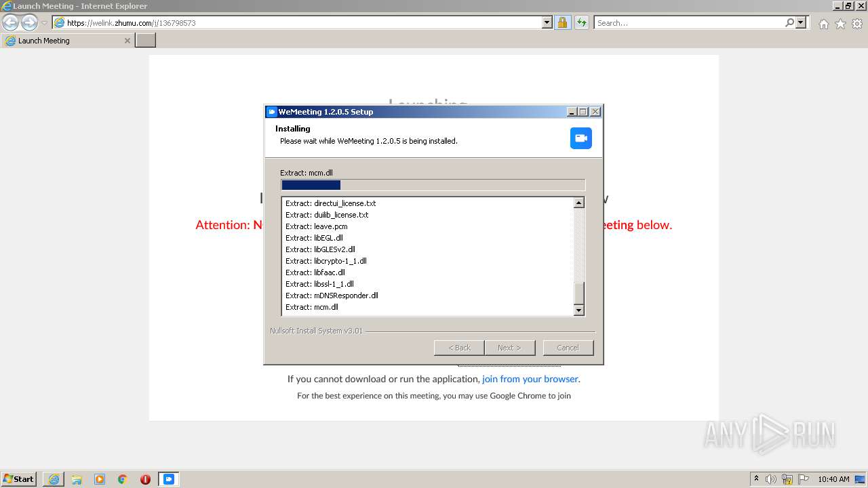The image size is (868, 488).
Task: Click the extraction log scrollbar thumb
Action: (x=578, y=293)
